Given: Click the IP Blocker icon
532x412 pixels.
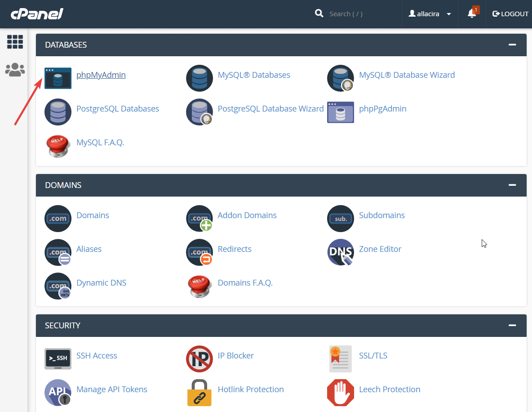Looking at the screenshot, I should coord(199,358).
